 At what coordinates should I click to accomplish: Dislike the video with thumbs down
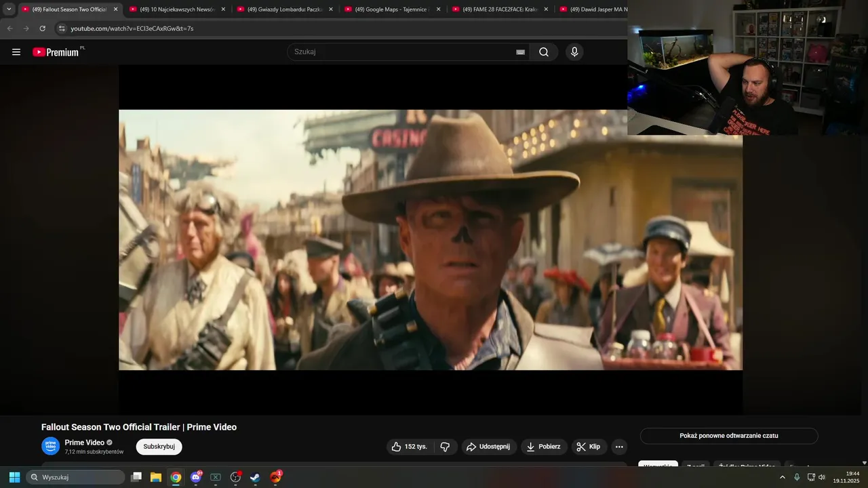click(x=445, y=447)
